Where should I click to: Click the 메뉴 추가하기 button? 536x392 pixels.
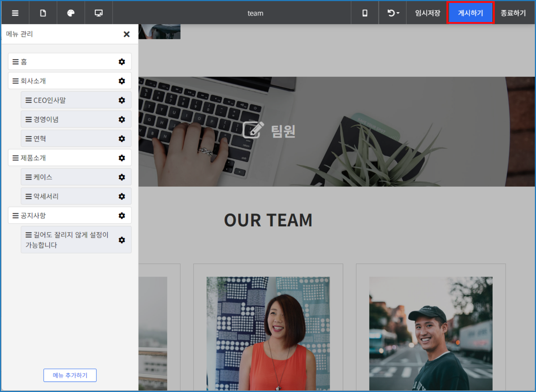[70, 375]
